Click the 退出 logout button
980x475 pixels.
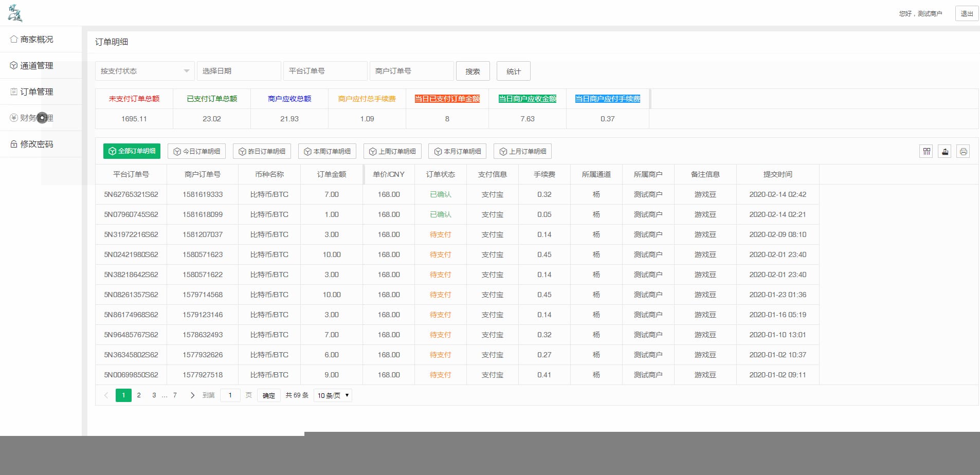tap(966, 13)
